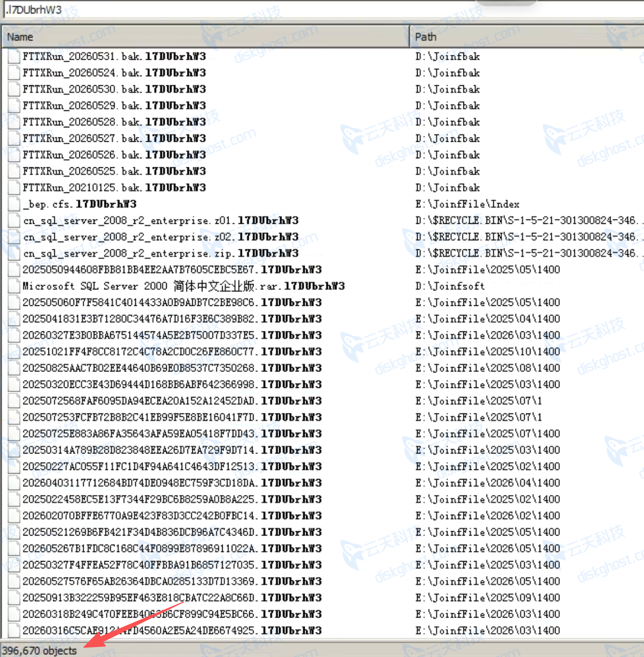Click the icon of cn_sql_server_2008_r2_enterprise.zip
The width and height of the screenshot is (644, 657).
pos(14,254)
